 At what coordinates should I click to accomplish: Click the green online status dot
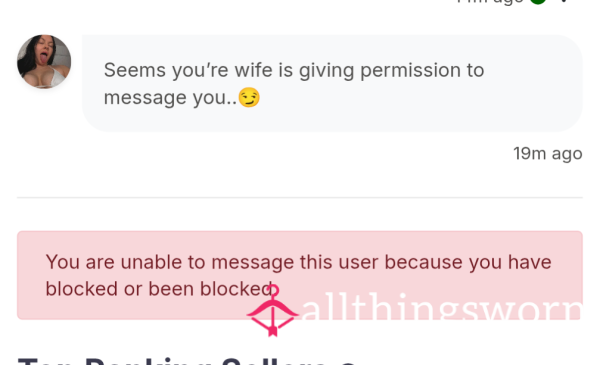coord(538,1)
